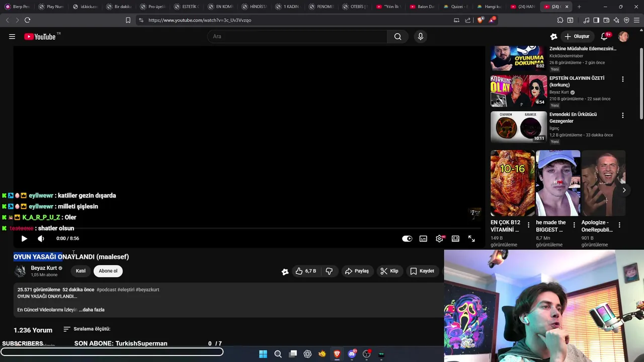Open EPSTEİN OLAYININ ÖZETİ thumbnail
Screen dimensions: 644x362
click(x=518, y=91)
